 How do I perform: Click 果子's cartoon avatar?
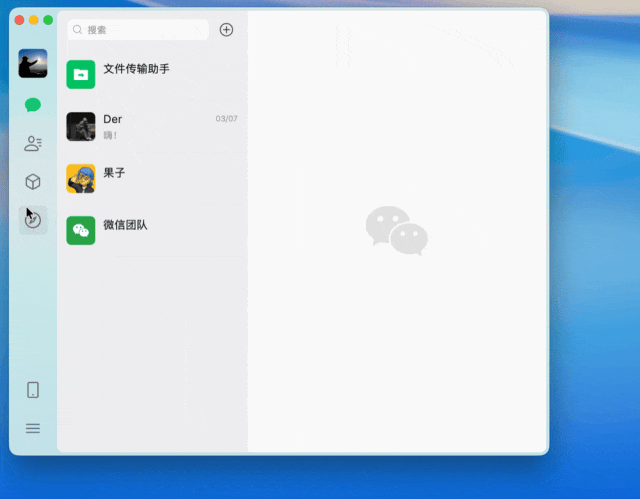81,178
